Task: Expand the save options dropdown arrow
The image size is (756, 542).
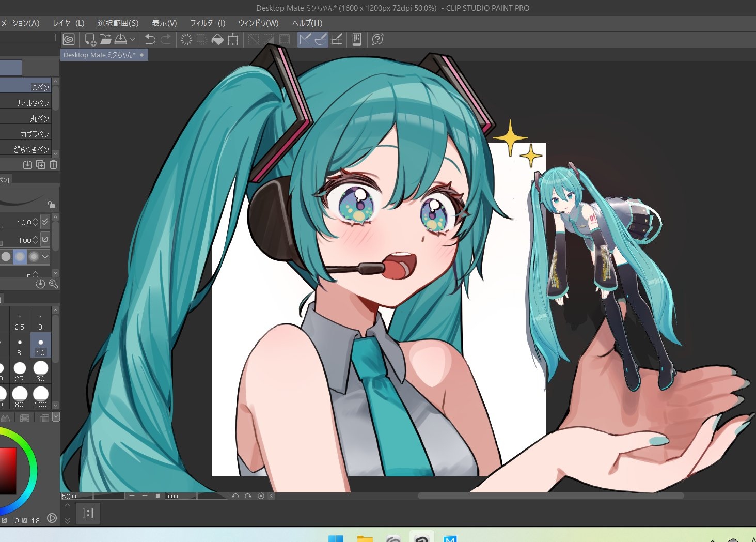Action: tap(133, 39)
